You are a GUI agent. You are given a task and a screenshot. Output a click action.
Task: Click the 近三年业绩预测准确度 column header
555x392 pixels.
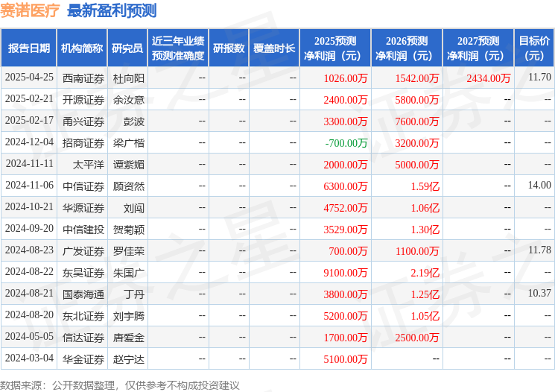tap(178, 48)
